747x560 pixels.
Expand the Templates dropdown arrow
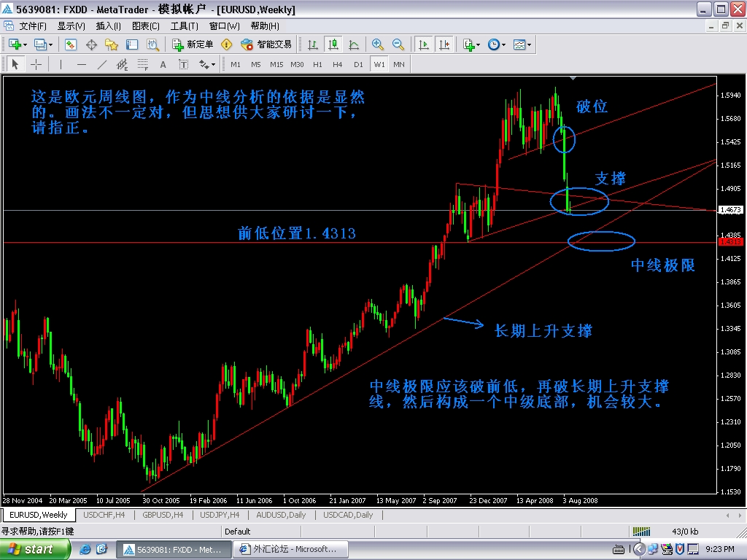tap(529, 44)
